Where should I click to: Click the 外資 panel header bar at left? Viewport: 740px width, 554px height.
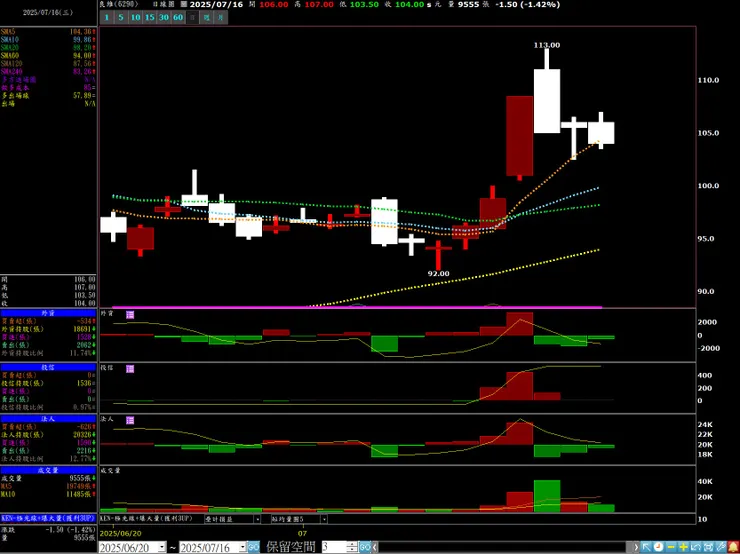(x=48, y=313)
